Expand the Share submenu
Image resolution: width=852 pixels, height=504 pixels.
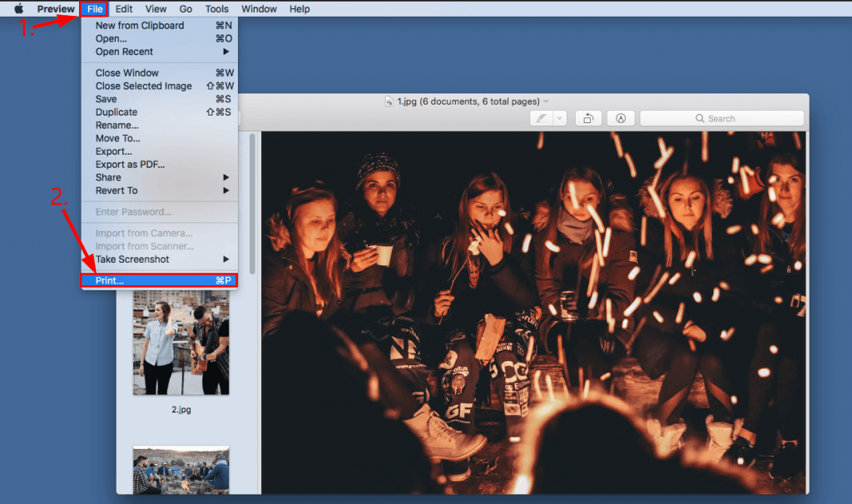click(x=160, y=177)
